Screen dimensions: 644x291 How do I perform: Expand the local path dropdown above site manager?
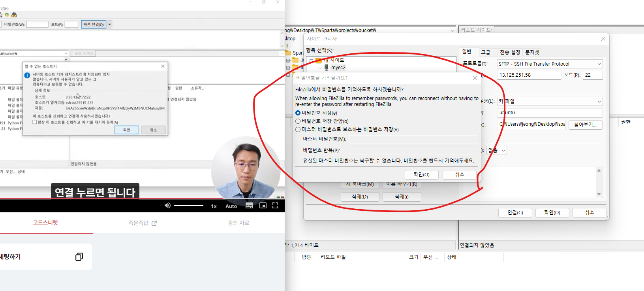[452, 30]
